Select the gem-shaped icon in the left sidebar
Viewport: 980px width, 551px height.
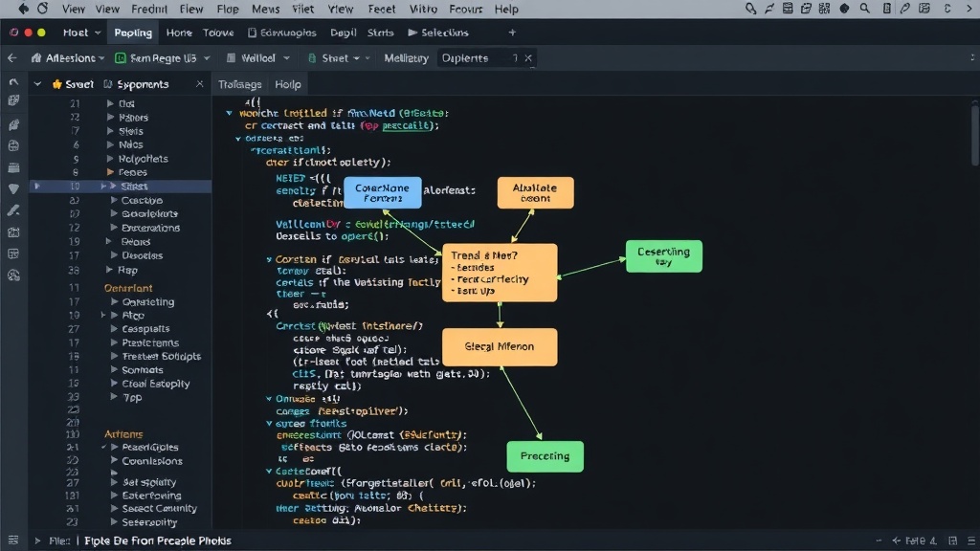point(13,188)
